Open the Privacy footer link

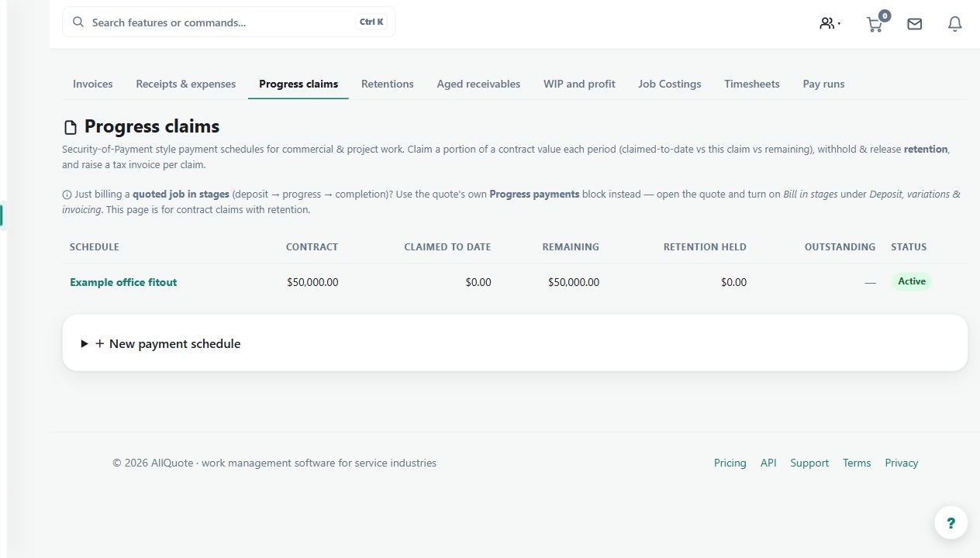coord(902,463)
